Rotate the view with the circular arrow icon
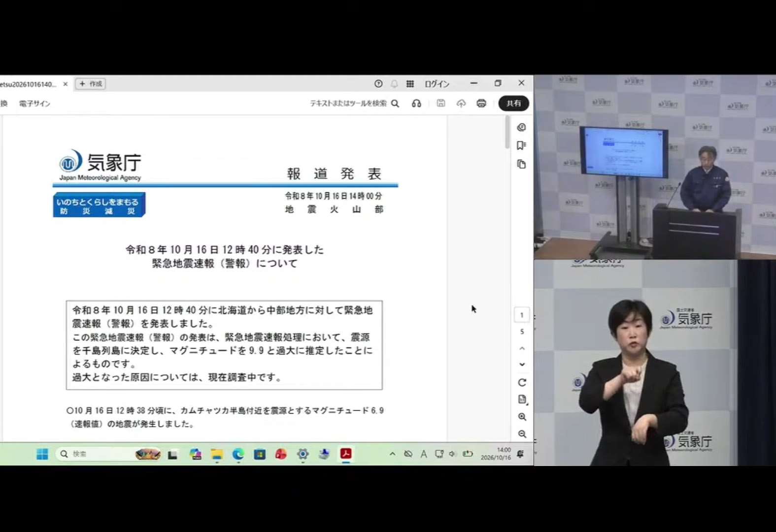The height and width of the screenshot is (532, 776). click(x=522, y=383)
